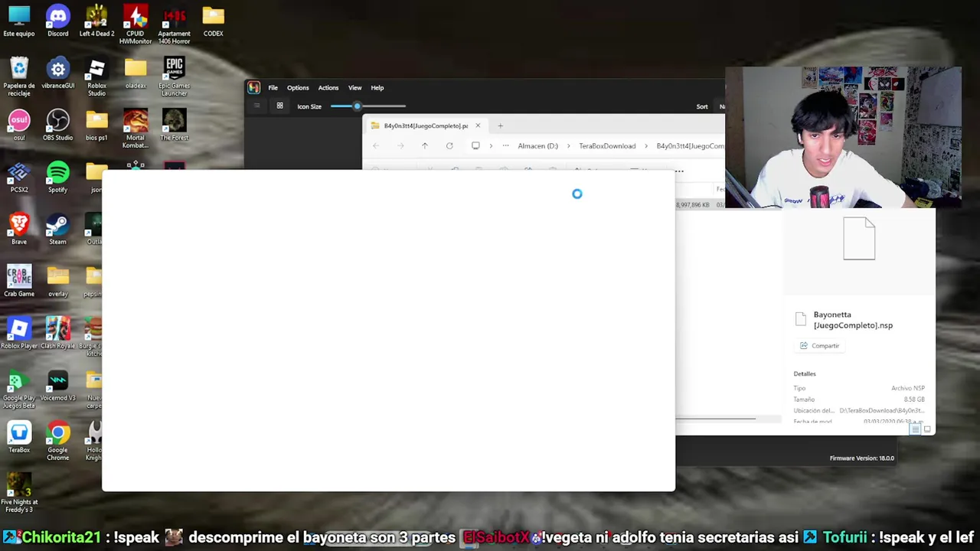This screenshot has height=551, width=980.
Task: Close the B4y0n3tt4[JuegoCompleto] Explorer tab
Action: 478,126
